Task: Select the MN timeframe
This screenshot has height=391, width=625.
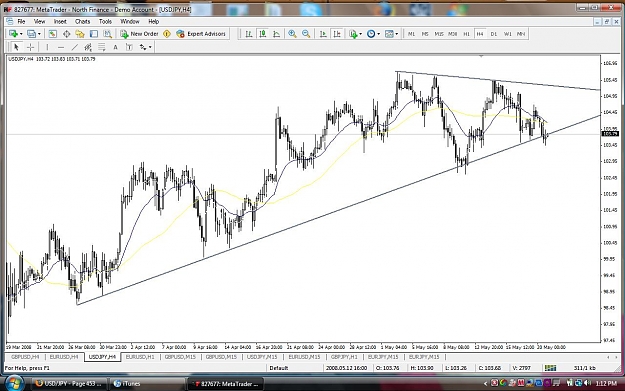Action: point(521,34)
